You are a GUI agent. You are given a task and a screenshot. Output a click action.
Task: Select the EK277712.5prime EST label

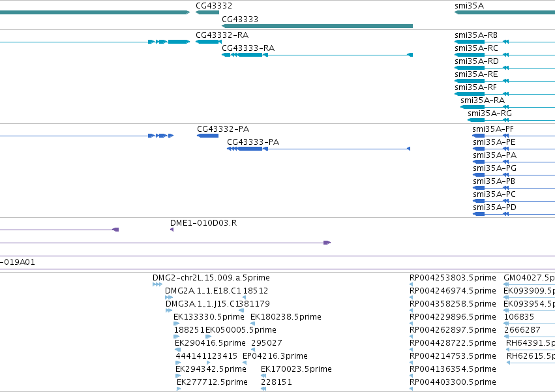[212, 382]
